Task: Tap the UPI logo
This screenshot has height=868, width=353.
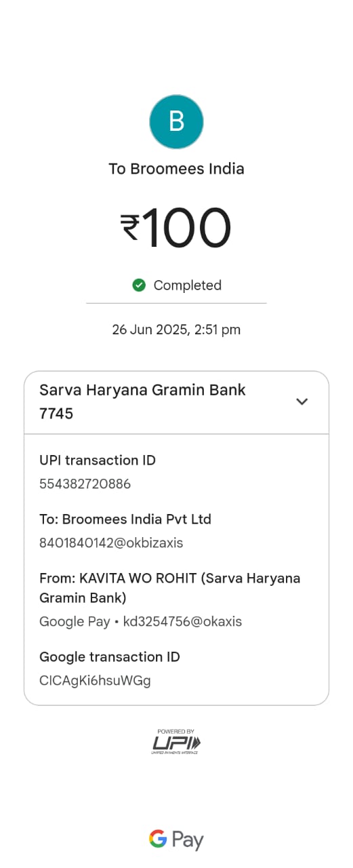Action: coord(176,741)
